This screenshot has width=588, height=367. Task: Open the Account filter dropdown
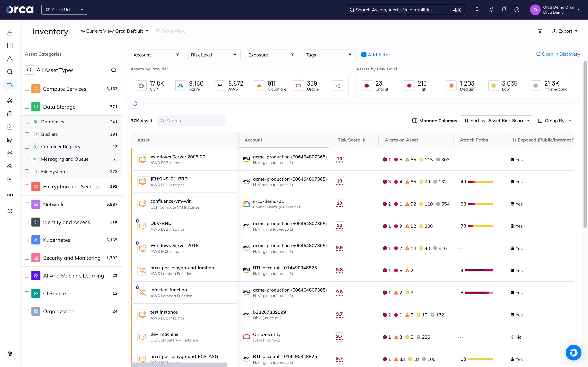click(156, 55)
